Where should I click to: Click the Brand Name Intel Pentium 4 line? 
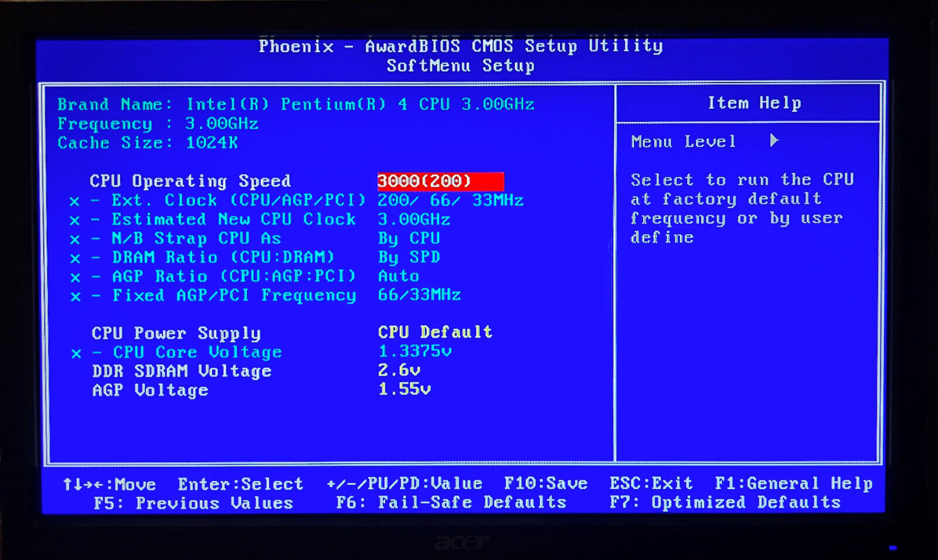pos(295,104)
